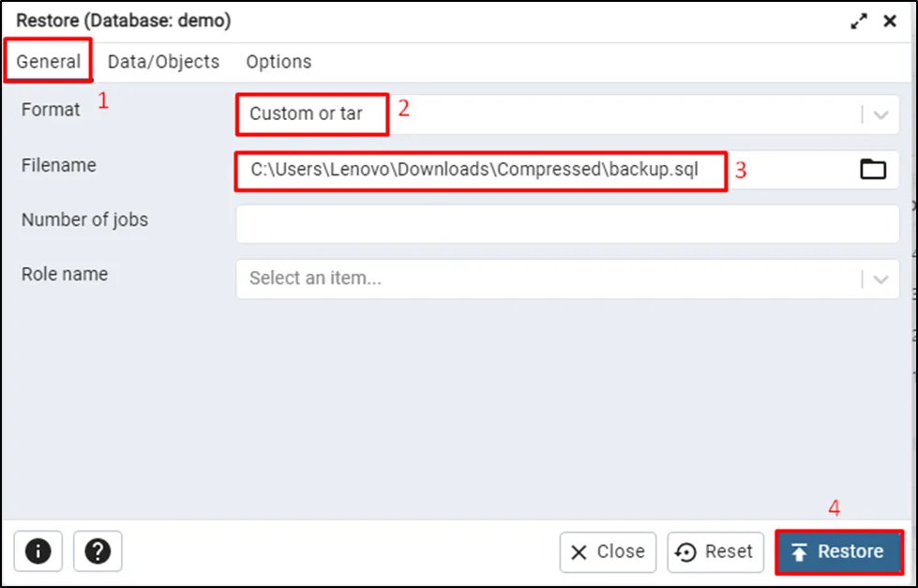Expand the Role name dropdown arrow
Screen dimensions: 918x588
[x=880, y=279]
